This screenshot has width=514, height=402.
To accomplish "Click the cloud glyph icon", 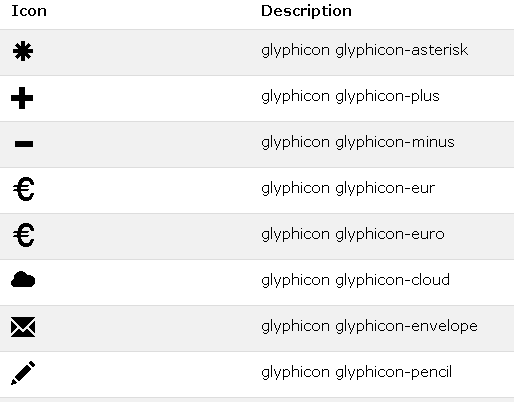I will click(23, 279).
